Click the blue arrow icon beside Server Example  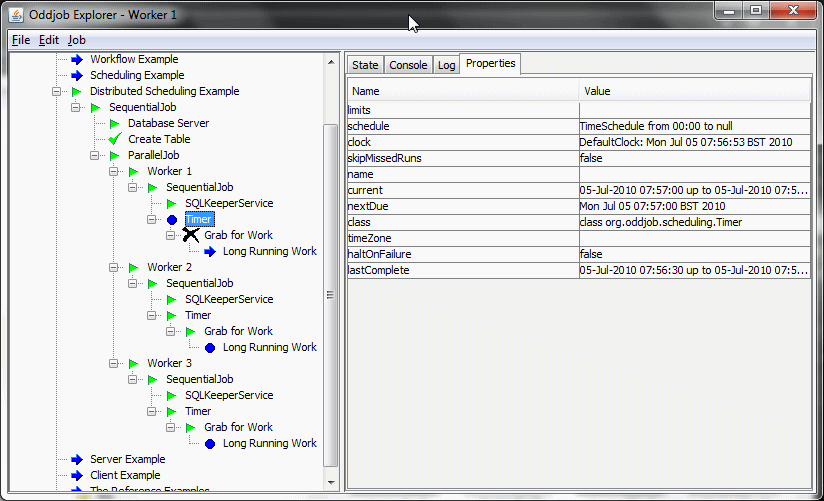(77, 459)
